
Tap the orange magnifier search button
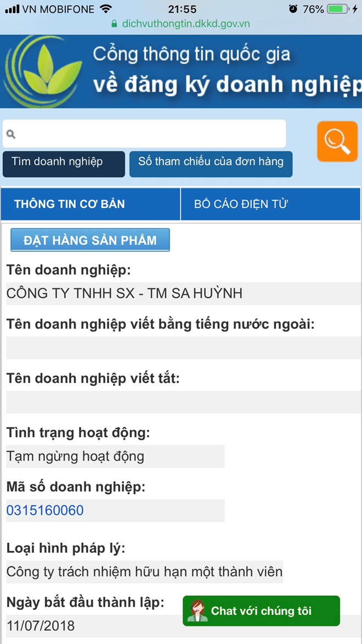click(x=337, y=142)
